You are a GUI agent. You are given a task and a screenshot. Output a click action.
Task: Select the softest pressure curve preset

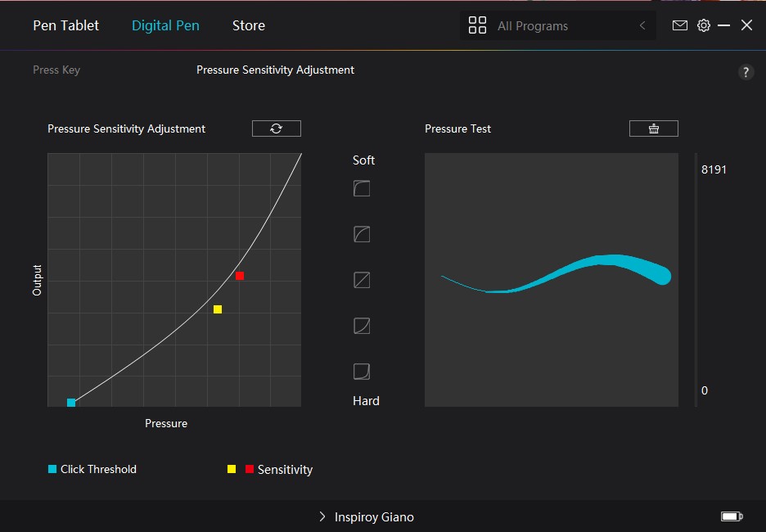[362, 189]
